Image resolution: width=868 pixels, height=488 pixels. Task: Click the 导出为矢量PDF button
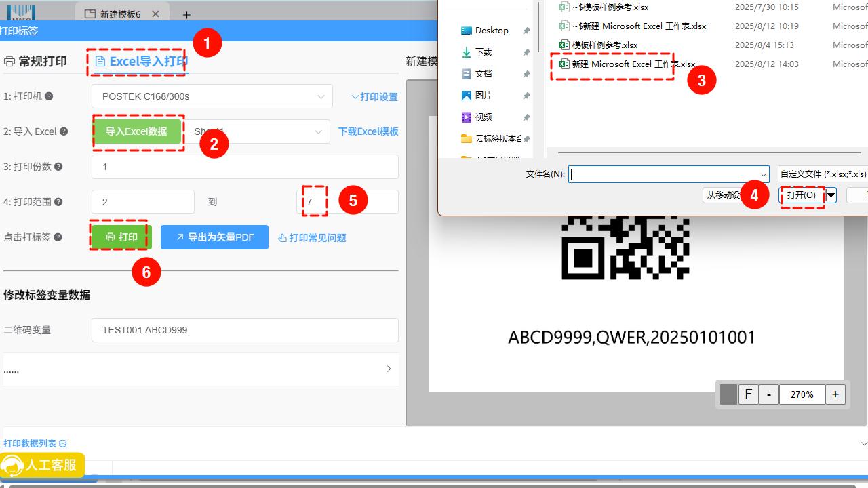(214, 237)
